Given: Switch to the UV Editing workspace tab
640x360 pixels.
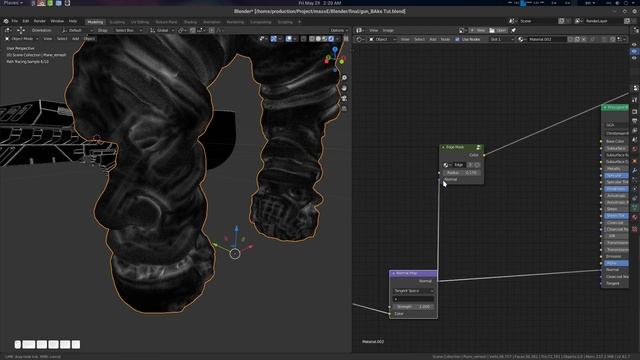Looking at the screenshot, I should coord(140,22).
